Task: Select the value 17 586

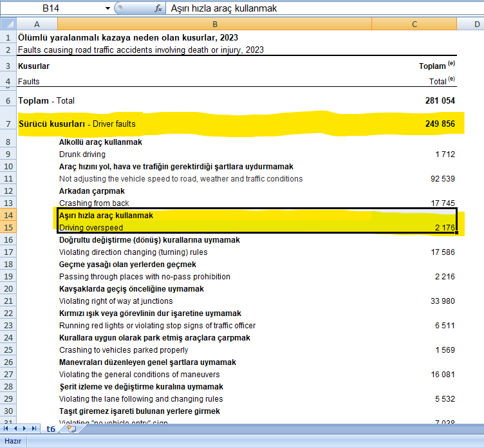Action: click(442, 252)
